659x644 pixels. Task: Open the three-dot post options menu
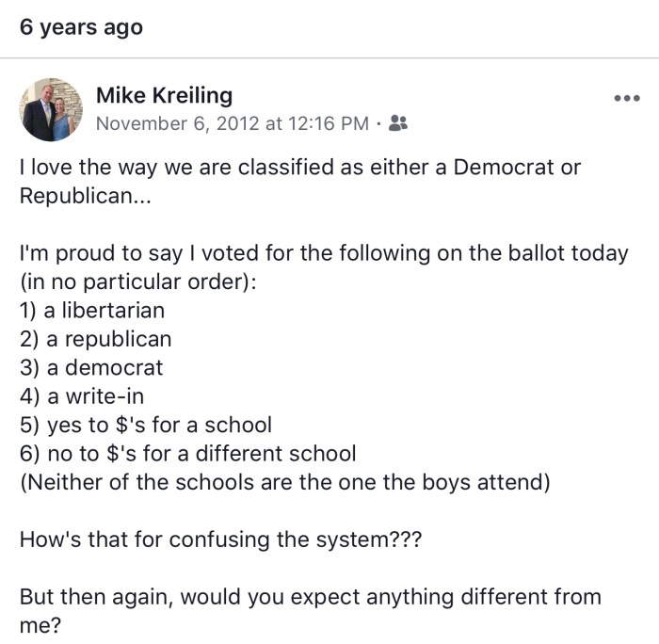click(x=625, y=98)
